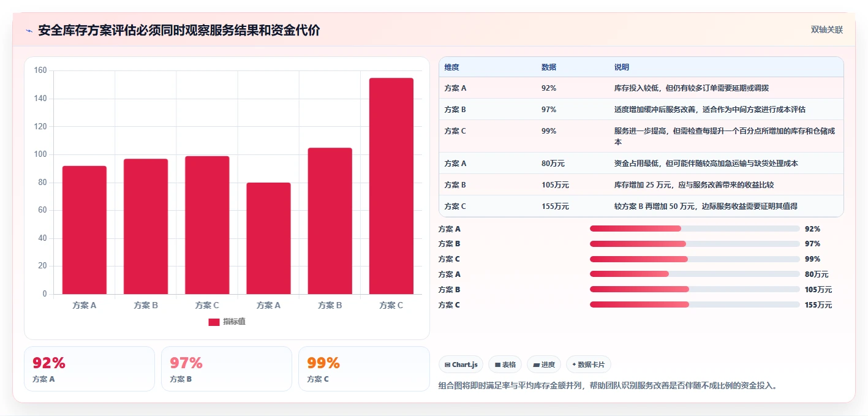Viewport: 868px width, 416px height.
Task: Click the 方案 C progress bar showing 155万元
Action: tap(695, 304)
